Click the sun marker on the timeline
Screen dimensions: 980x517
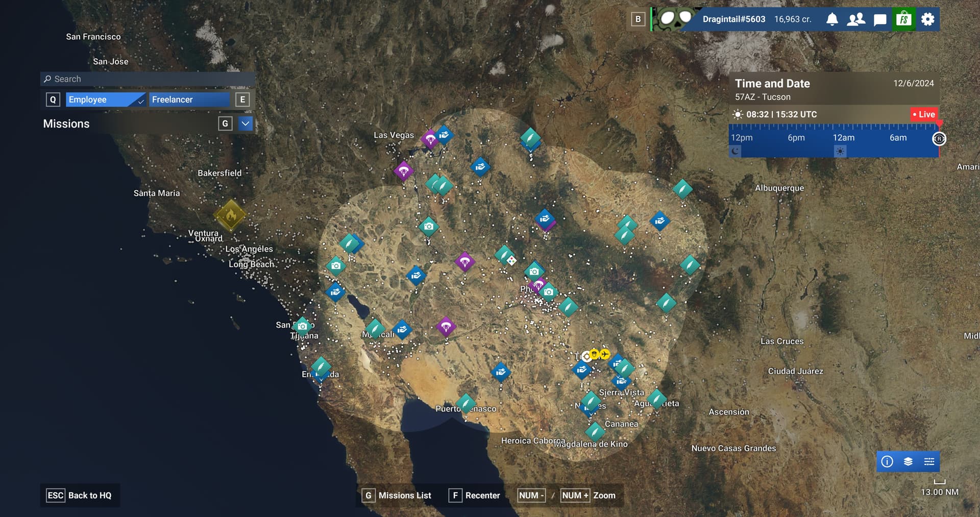[x=840, y=151]
